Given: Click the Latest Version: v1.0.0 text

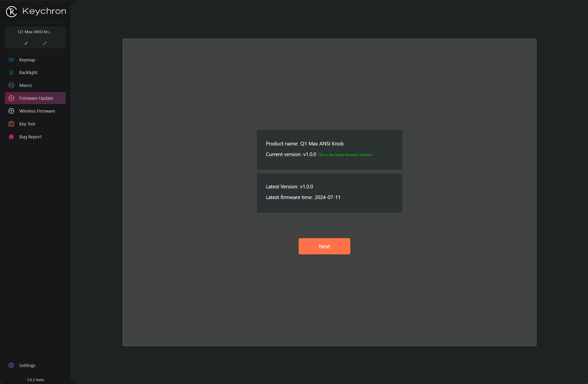Looking at the screenshot, I should (289, 187).
